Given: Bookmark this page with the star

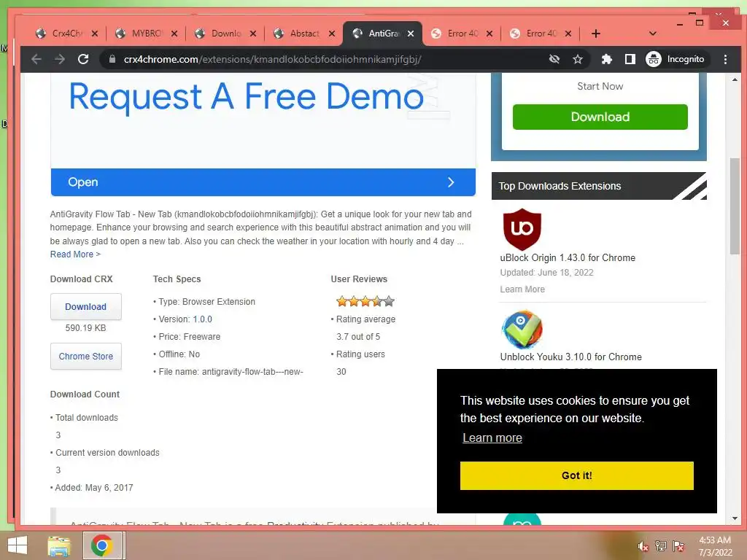Looking at the screenshot, I should [x=578, y=59].
